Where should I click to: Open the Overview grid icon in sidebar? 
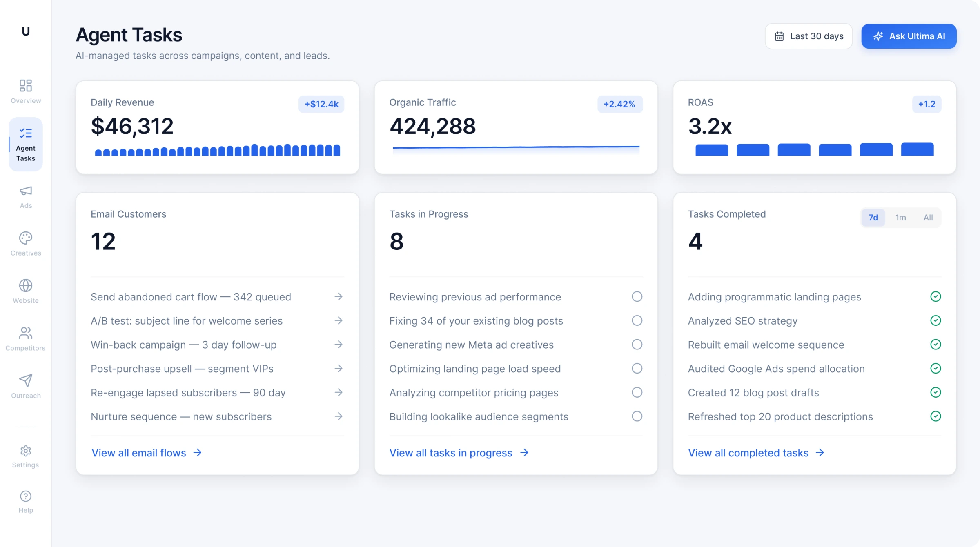click(26, 86)
